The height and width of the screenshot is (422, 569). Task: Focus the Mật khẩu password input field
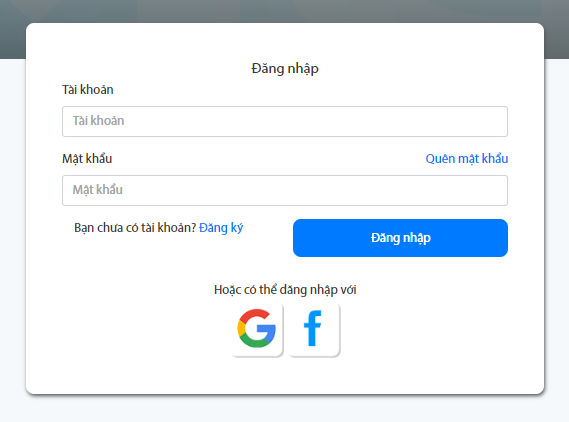(x=285, y=190)
